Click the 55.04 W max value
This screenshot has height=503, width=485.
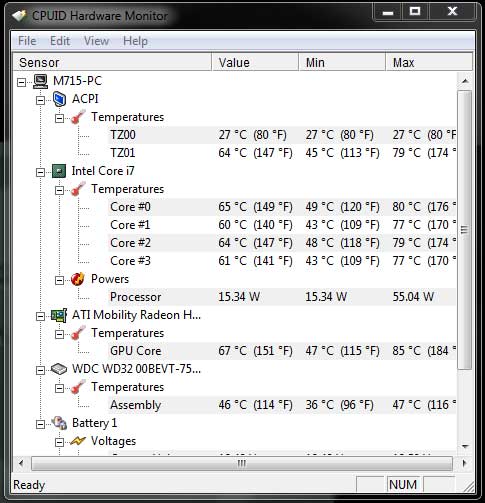click(413, 297)
